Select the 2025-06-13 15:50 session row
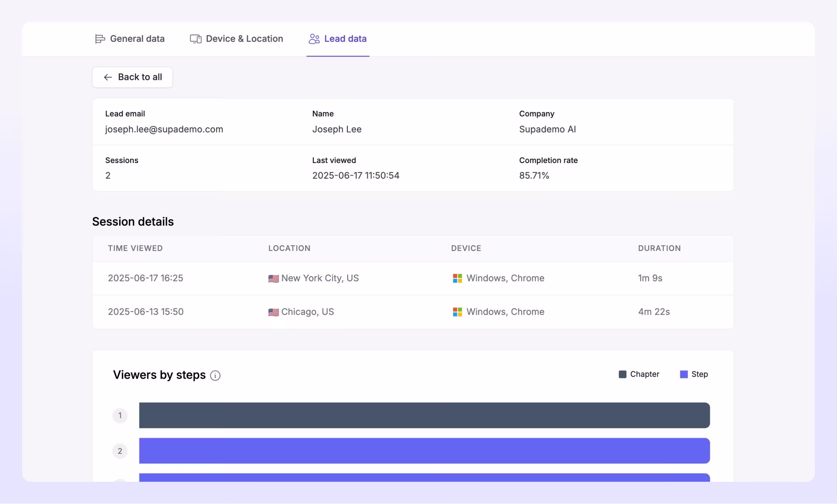837x504 pixels. [146, 312]
